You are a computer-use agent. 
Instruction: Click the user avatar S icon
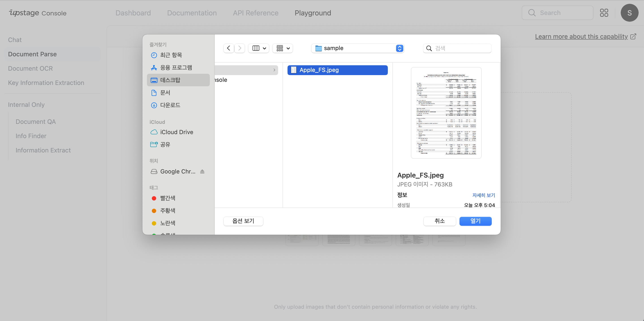pyautogui.click(x=629, y=13)
